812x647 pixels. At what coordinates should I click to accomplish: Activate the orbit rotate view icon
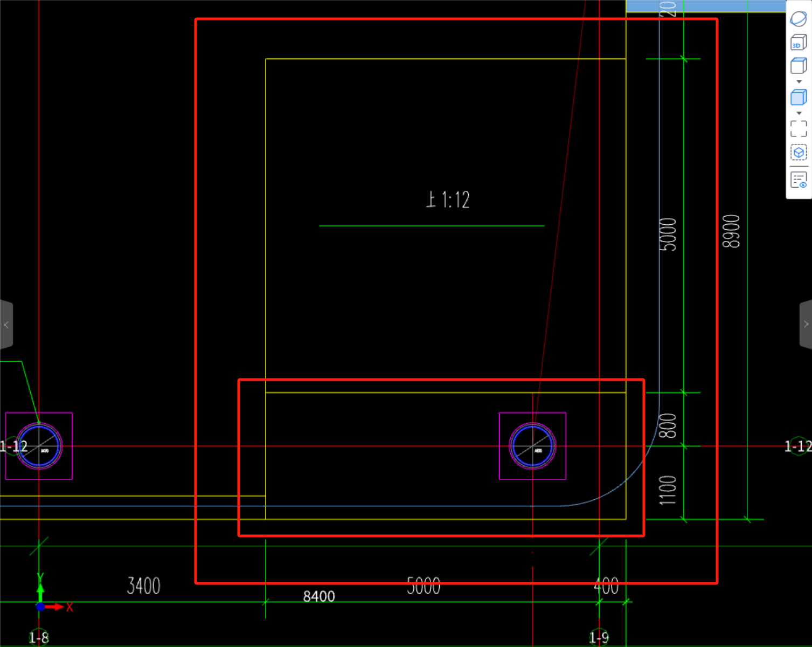799,18
